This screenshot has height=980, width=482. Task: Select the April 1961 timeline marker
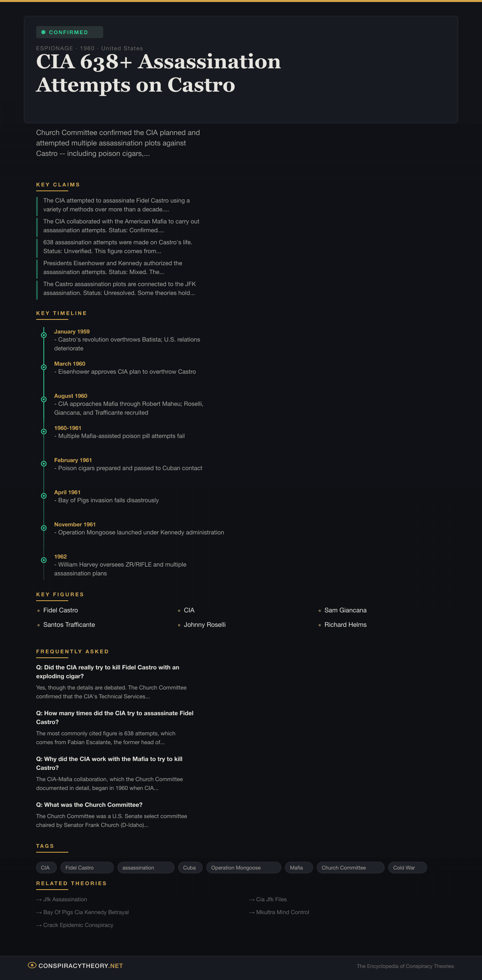44,496
